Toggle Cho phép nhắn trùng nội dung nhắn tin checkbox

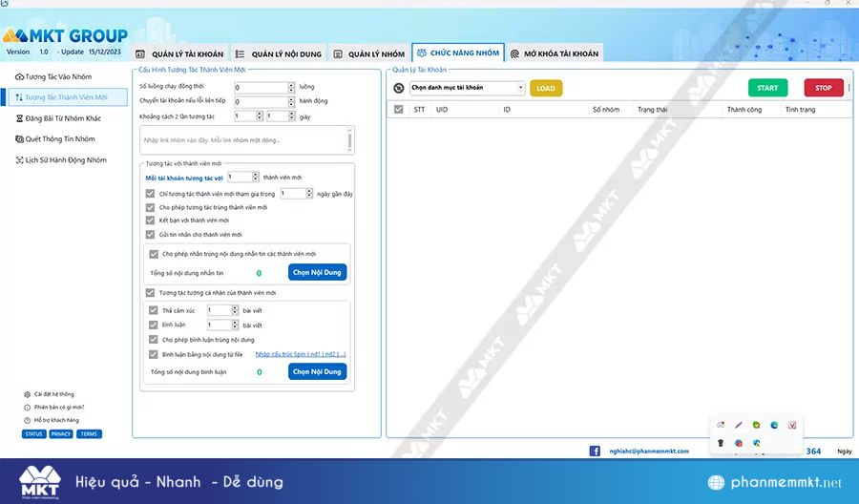154,254
